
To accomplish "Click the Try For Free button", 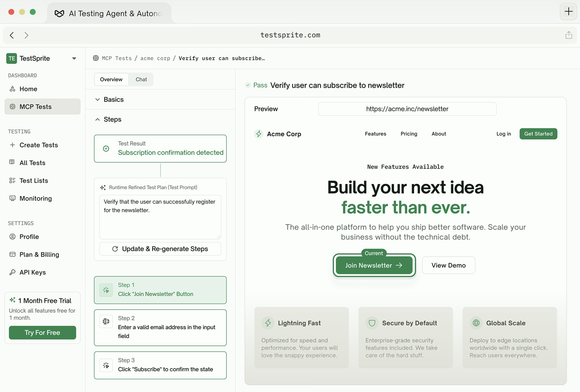I will (x=43, y=333).
